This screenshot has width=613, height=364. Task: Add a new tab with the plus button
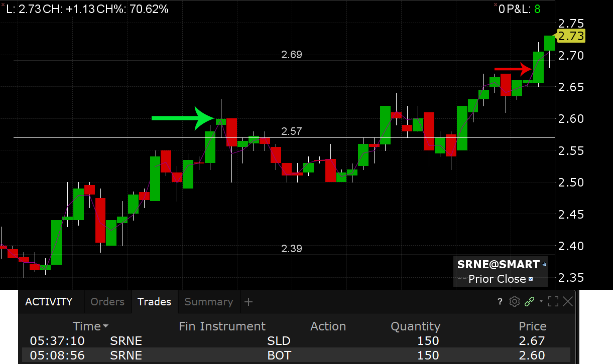(x=249, y=302)
